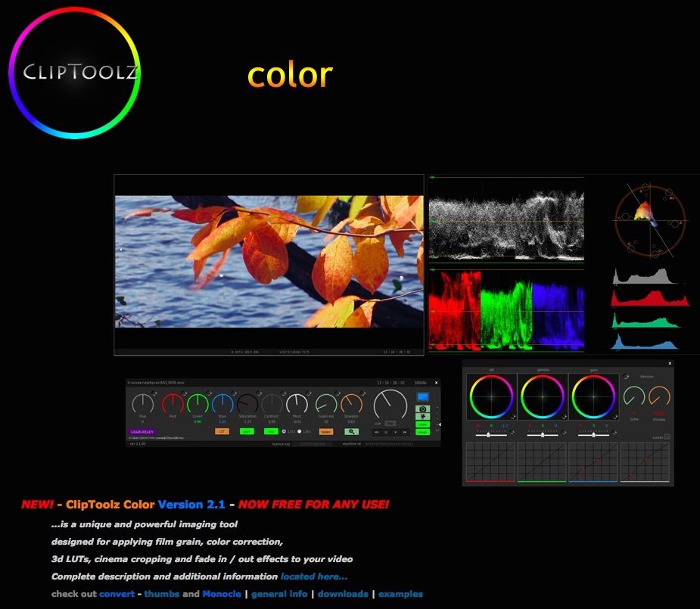This screenshot has height=609, width=700.
Task: Toggle the orange bypass button
Action: [326, 431]
